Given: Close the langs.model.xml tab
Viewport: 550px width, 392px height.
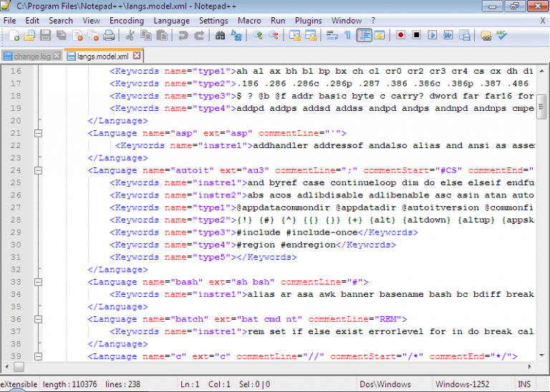Looking at the screenshot, I should (x=137, y=56).
